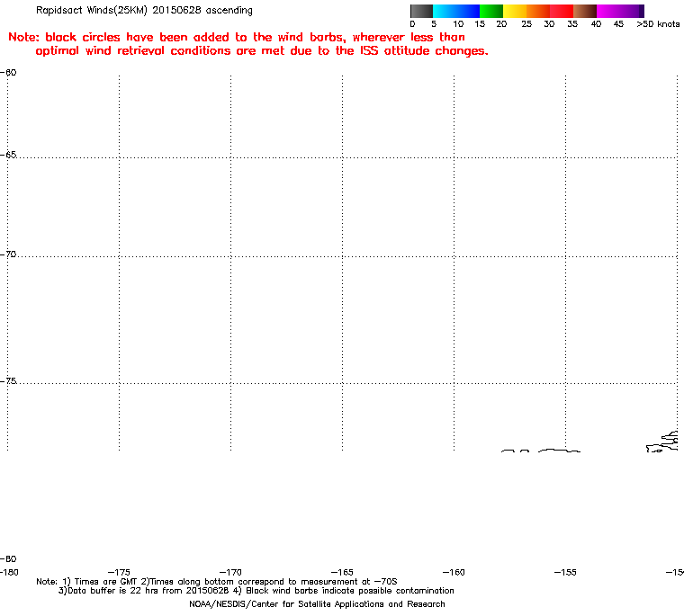Click the '-155' longitude label
The height and width of the screenshot is (616, 684).
coord(565,572)
